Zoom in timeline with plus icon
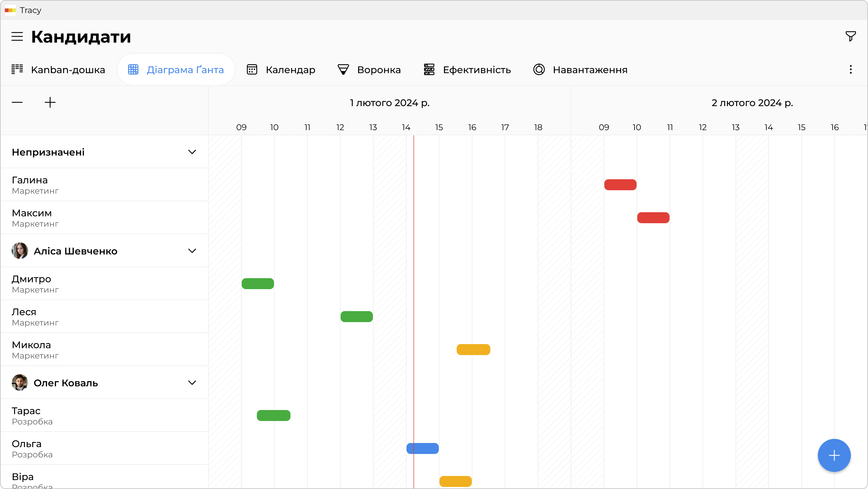The image size is (868, 489). point(50,102)
